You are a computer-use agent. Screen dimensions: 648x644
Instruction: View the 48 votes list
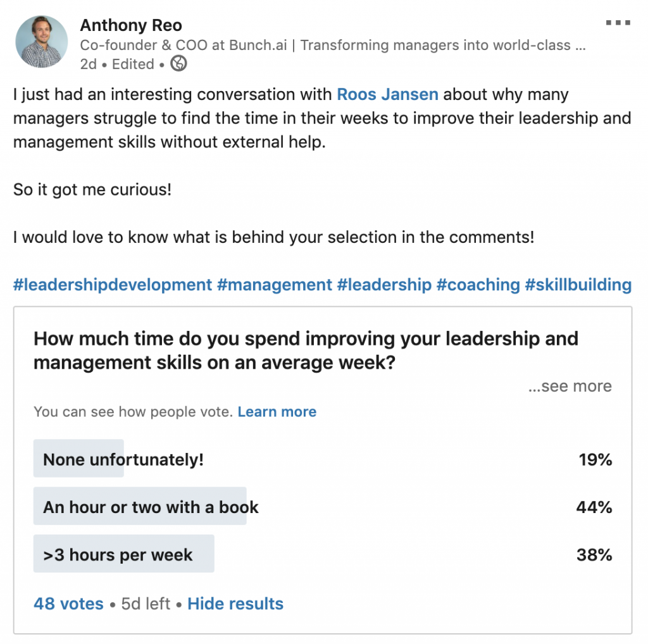coord(68,604)
